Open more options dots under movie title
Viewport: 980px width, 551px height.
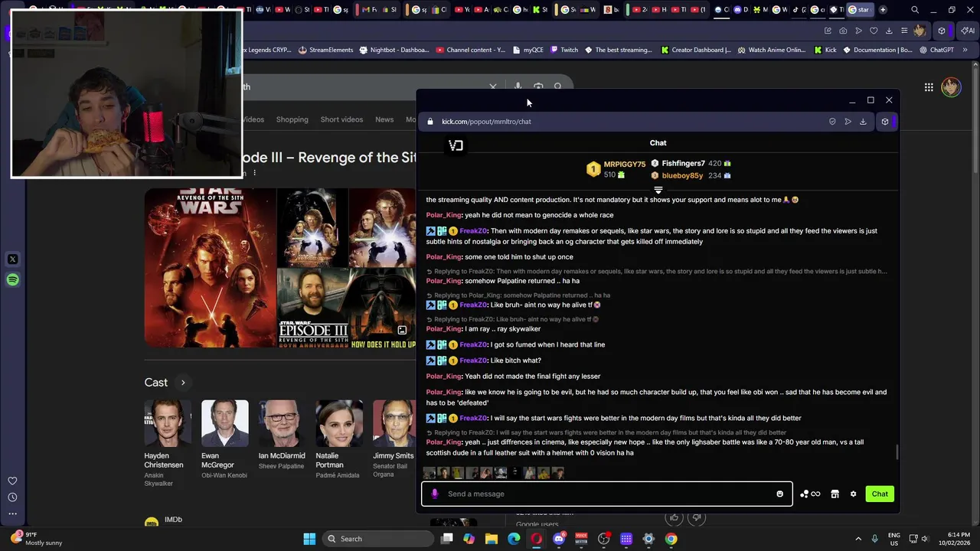pyautogui.click(x=255, y=173)
